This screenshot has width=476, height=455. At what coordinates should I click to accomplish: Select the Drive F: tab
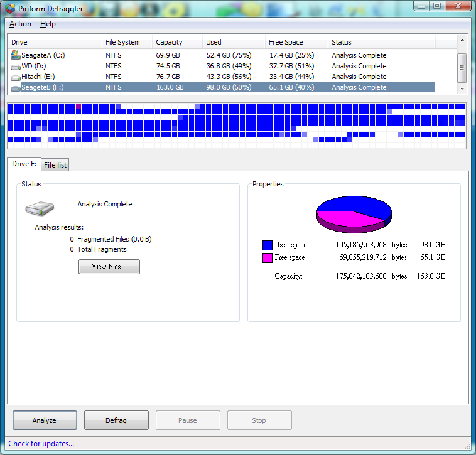pos(24,164)
